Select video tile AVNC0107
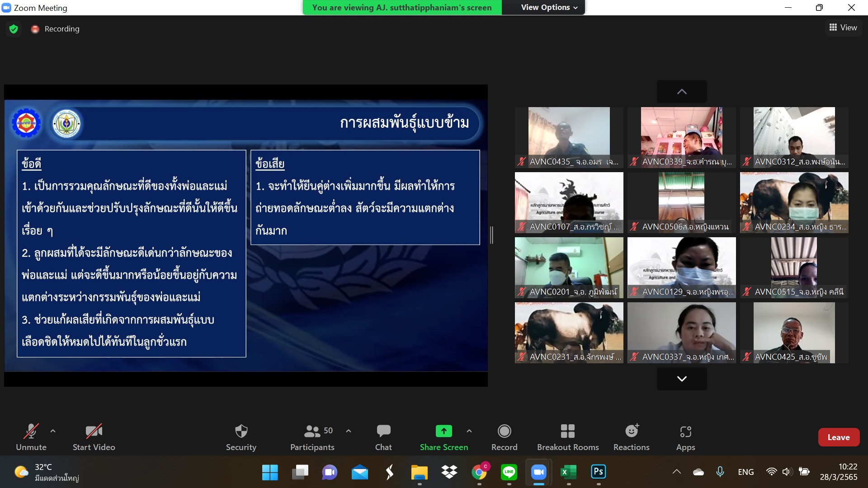The width and height of the screenshot is (868, 488). click(569, 202)
